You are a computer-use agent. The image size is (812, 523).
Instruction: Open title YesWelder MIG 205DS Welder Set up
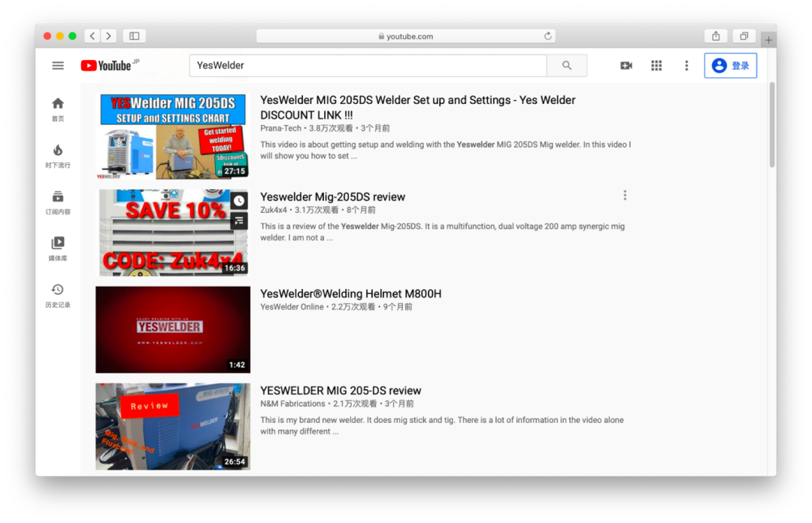point(417,108)
